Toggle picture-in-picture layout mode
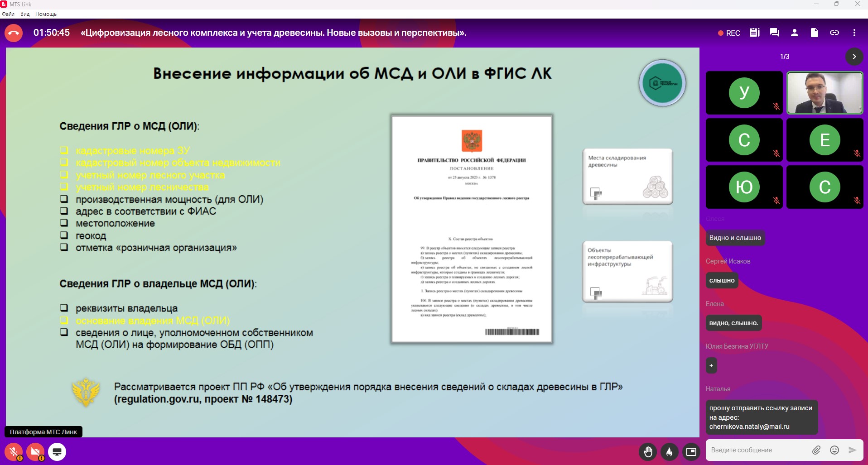 [x=691, y=451]
